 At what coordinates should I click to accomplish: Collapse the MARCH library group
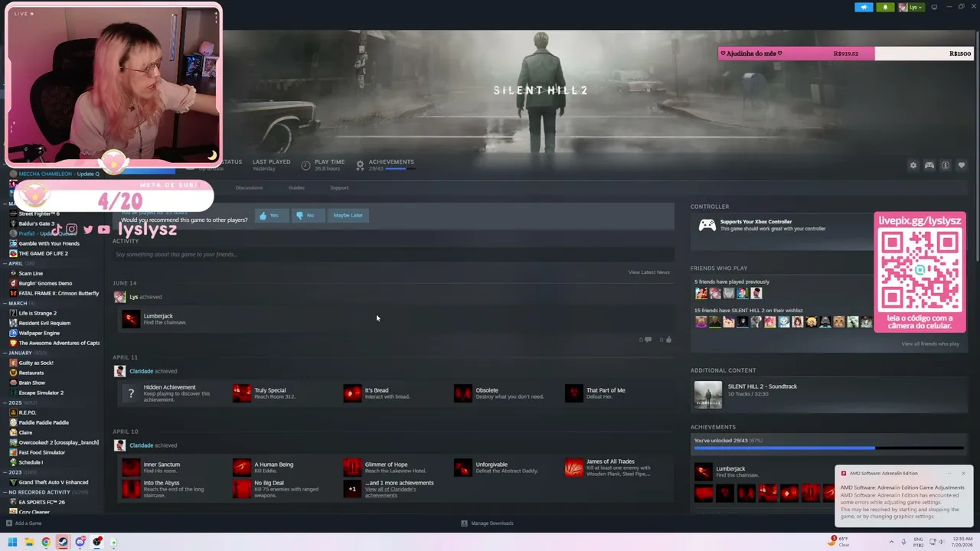[6, 303]
